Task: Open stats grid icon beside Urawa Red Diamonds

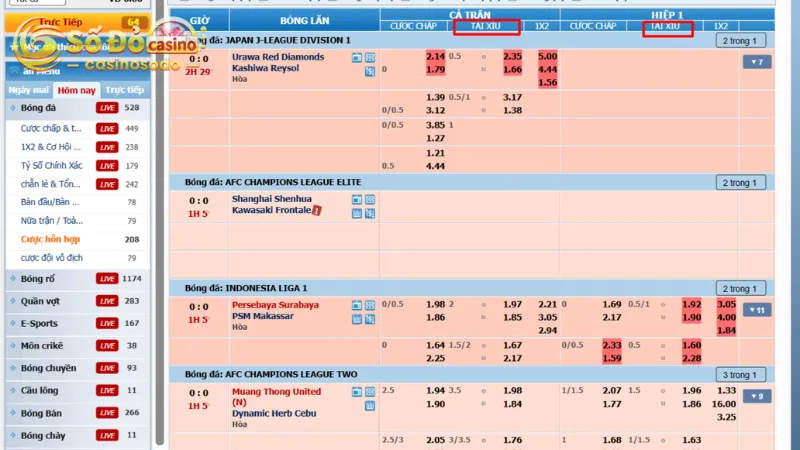Action: click(x=370, y=58)
